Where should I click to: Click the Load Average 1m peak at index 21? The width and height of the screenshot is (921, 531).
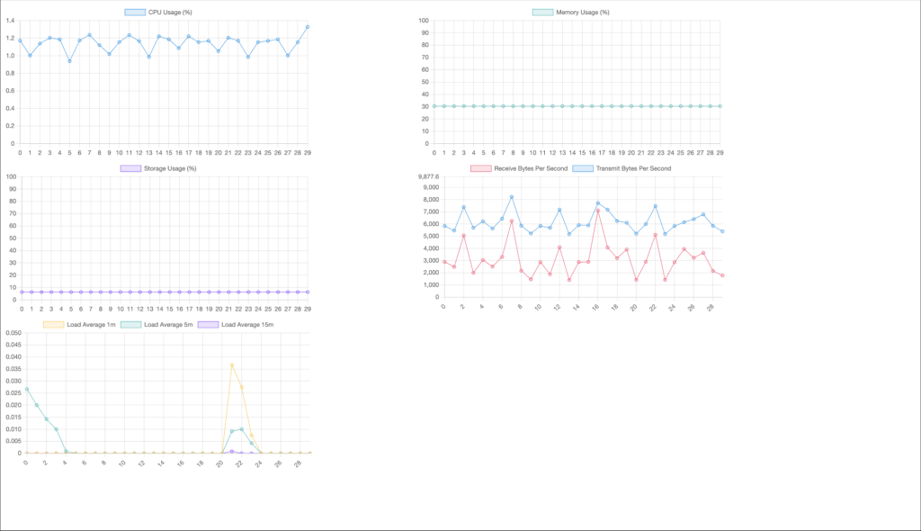(232, 365)
